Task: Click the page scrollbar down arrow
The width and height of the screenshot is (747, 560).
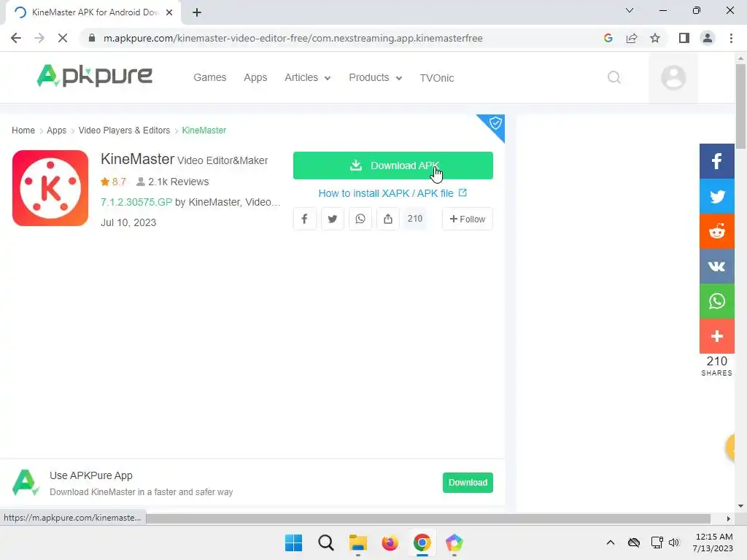Action: pos(740,506)
